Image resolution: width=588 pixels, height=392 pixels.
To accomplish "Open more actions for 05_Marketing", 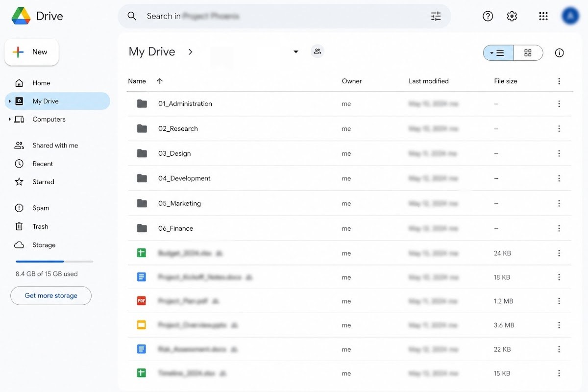I will (559, 204).
